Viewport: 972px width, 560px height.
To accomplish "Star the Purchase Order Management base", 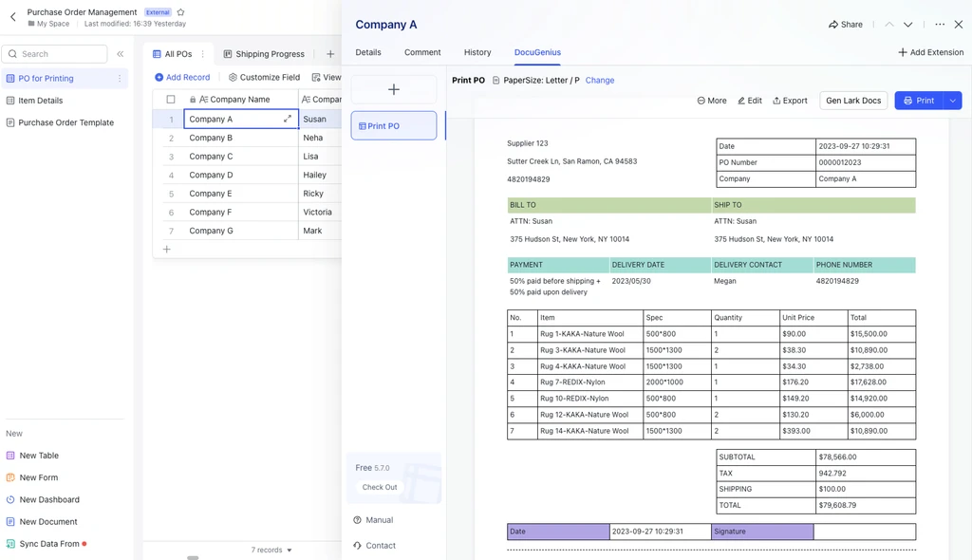I will pos(180,11).
